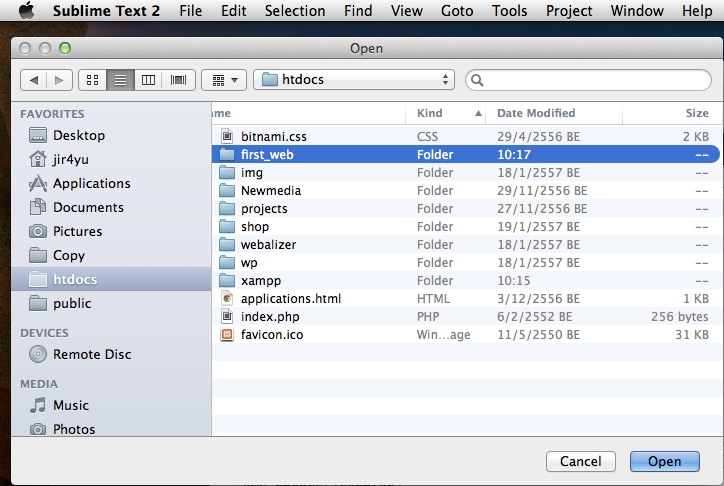Open the Help menu
Image resolution: width=724 pixels, height=486 pixels.
697,11
